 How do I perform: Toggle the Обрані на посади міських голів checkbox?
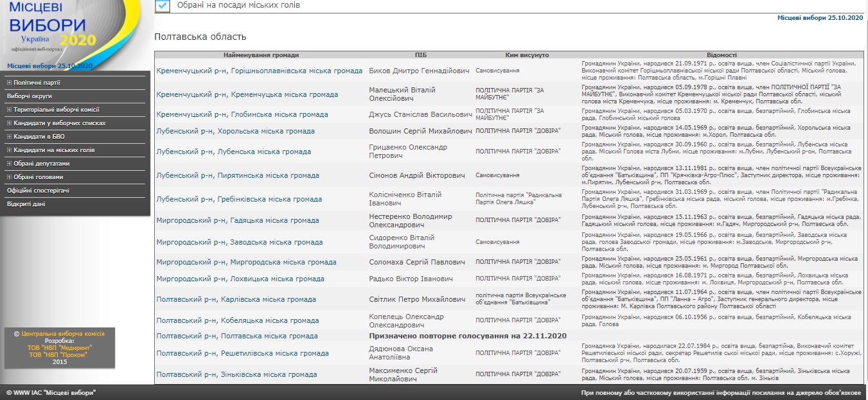pos(163,6)
